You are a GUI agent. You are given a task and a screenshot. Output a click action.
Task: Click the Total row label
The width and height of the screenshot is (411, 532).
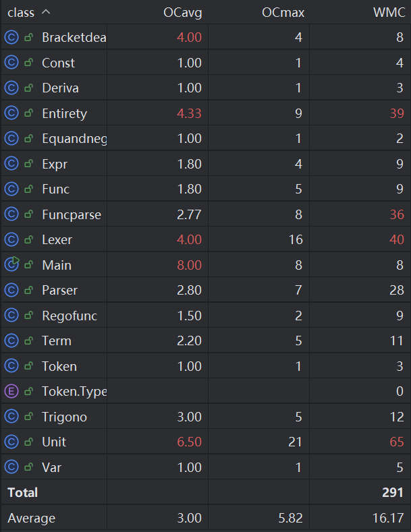pyautogui.click(x=23, y=493)
